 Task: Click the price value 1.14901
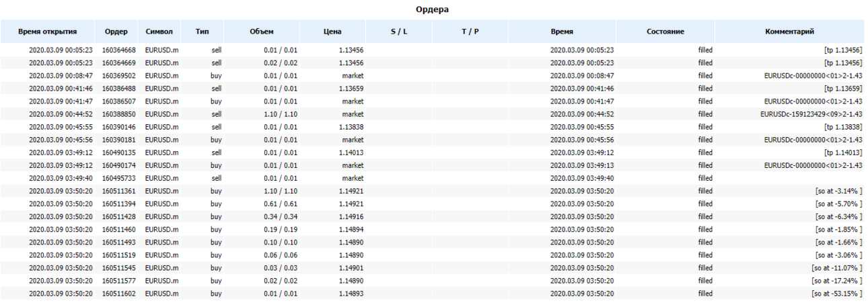point(351,268)
